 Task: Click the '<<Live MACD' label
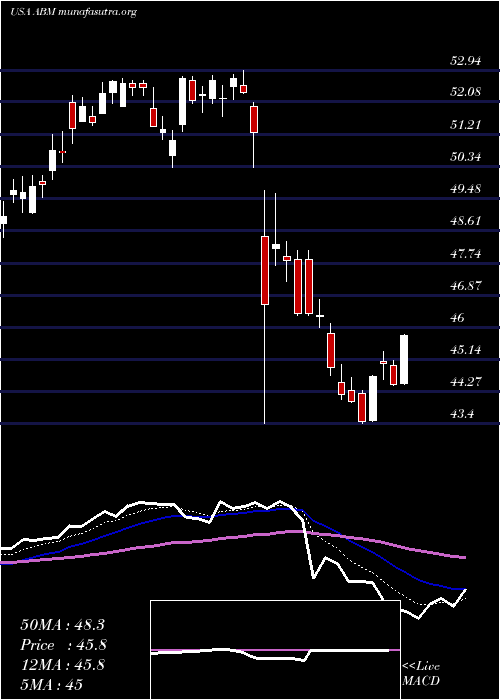click(x=421, y=674)
